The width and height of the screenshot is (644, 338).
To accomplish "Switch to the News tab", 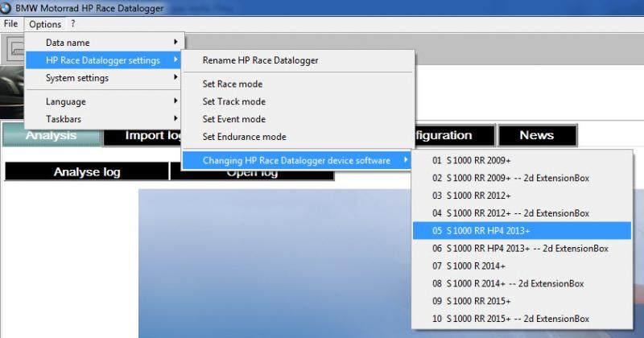I will (x=537, y=135).
